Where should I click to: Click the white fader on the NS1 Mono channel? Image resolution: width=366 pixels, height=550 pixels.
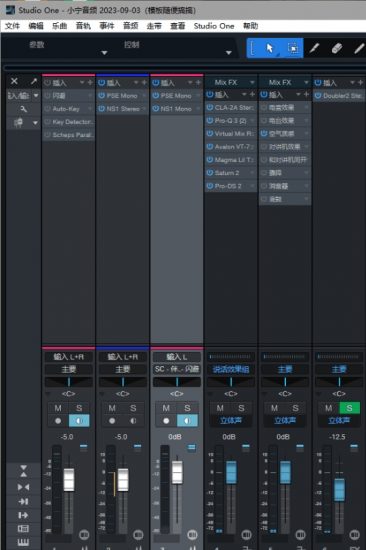(177, 472)
